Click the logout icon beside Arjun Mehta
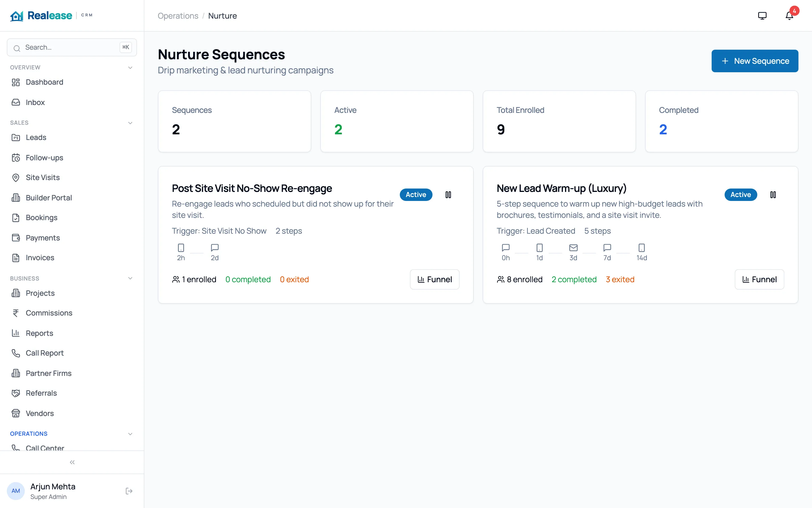The height and width of the screenshot is (508, 812). [x=129, y=491]
